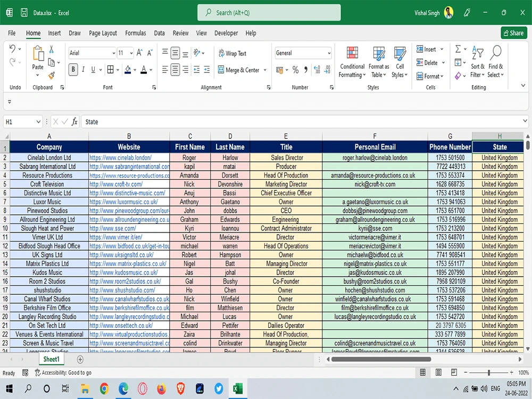Click the Undo arrow icon
Screen dimensions: 532x399
[13, 49]
